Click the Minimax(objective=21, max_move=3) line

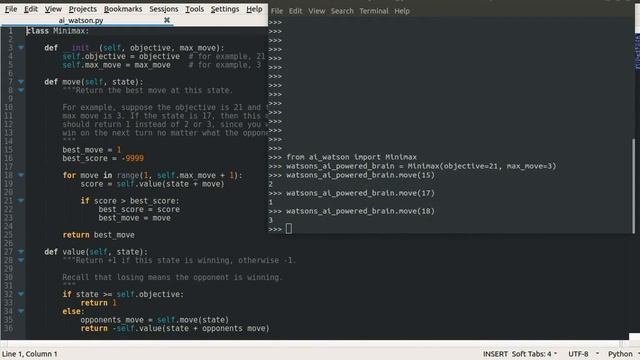click(x=421, y=166)
